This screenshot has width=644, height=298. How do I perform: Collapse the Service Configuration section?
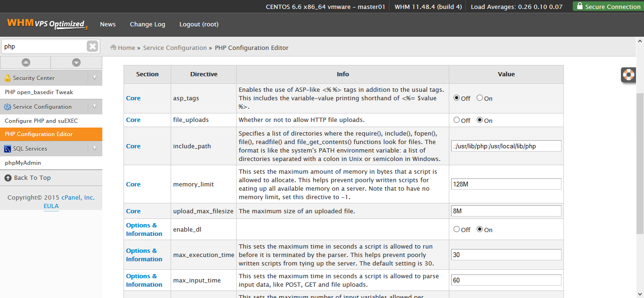tap(95, 107)
